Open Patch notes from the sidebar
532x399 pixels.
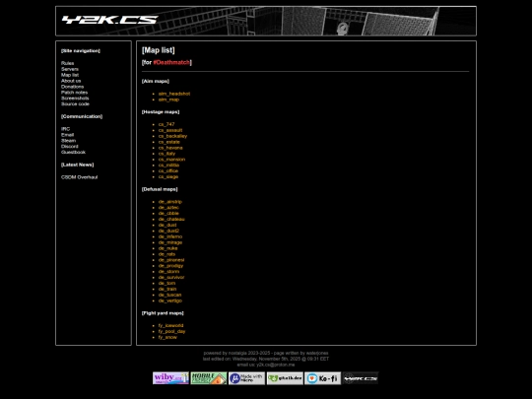[74, 93]
